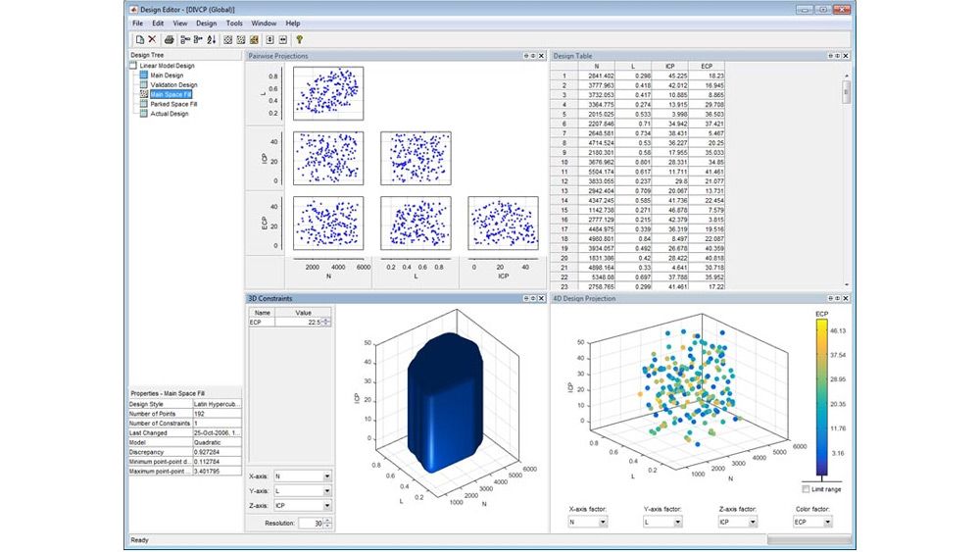Click the sort points toolbar icon

tap(212, 40)
